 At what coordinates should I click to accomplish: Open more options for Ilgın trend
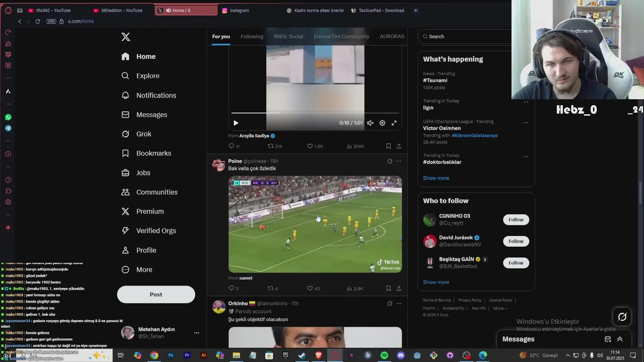[x=526, y=102]
